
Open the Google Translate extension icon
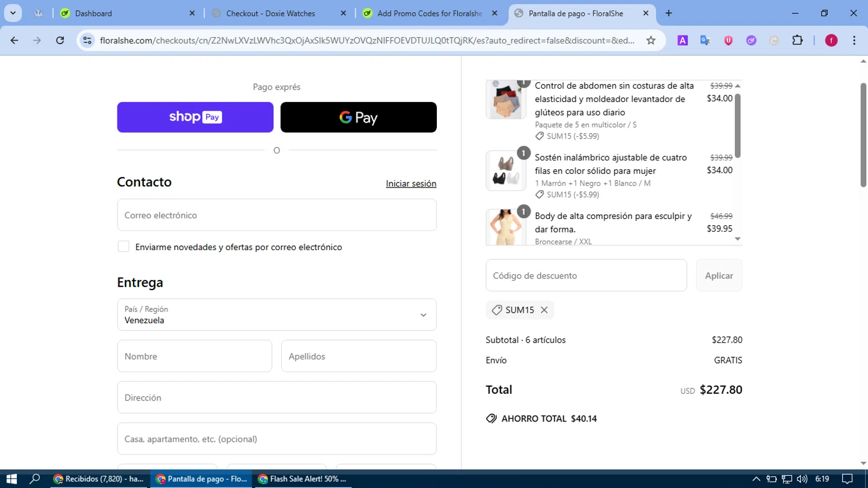coord(705,40)
